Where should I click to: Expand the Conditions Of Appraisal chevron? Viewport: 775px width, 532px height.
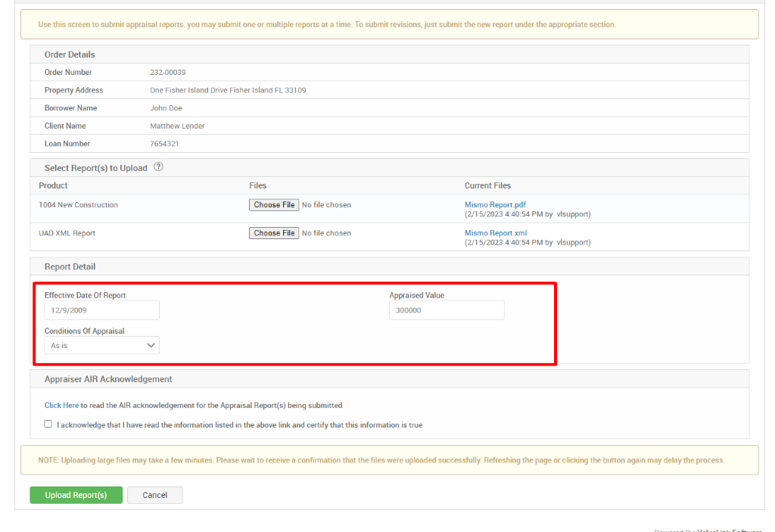(x=151, y=345)
